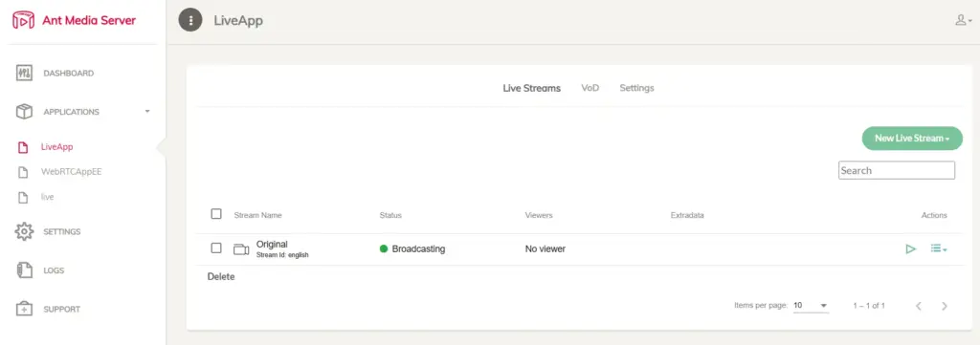Click the WebRTCAppEE file icon
The height and width of the screenshot is (345, 980).
pos(23,172)
